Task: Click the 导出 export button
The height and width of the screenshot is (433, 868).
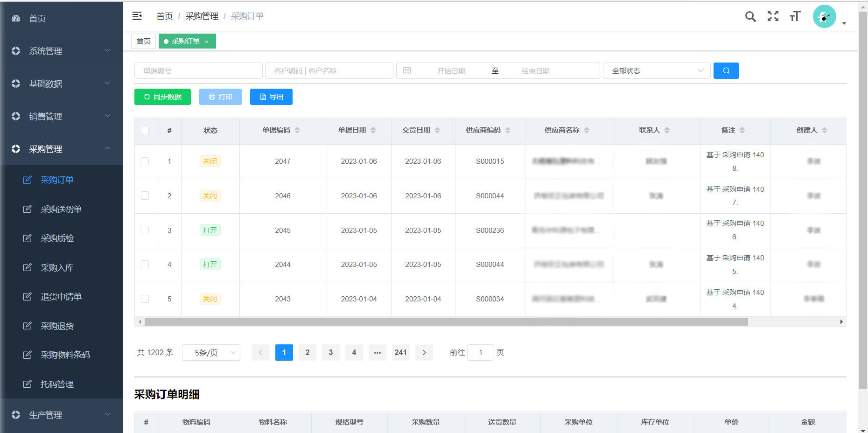Action: [271, 97]
